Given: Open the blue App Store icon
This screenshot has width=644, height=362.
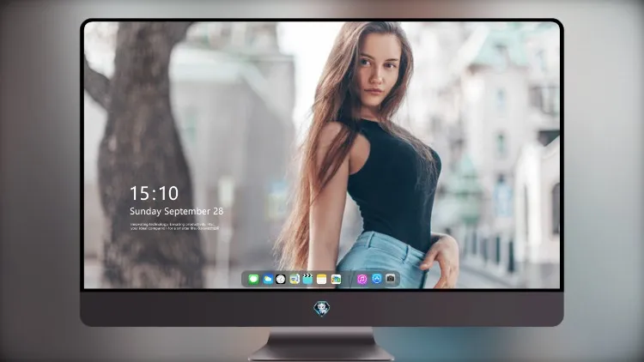Looking at the screenshot, I should pyautogui.click(x=377, y=279).
